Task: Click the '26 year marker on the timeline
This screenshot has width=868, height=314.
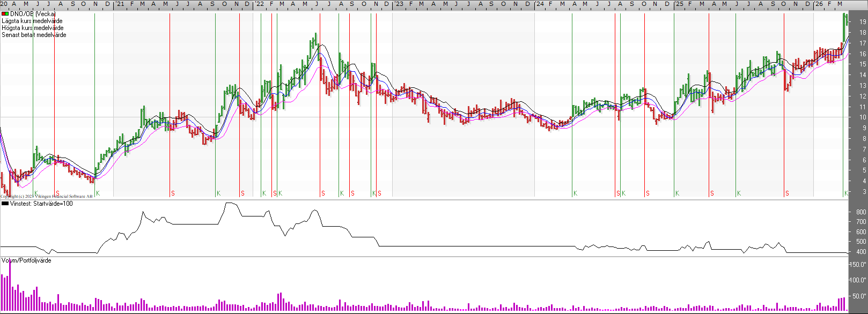Action: click(819, 4)
